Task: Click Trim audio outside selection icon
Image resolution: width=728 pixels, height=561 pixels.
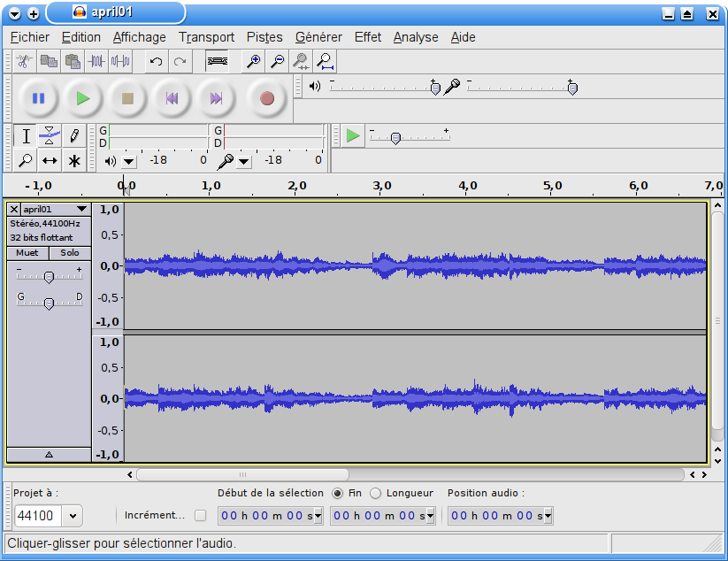Action: click(96, 61)
